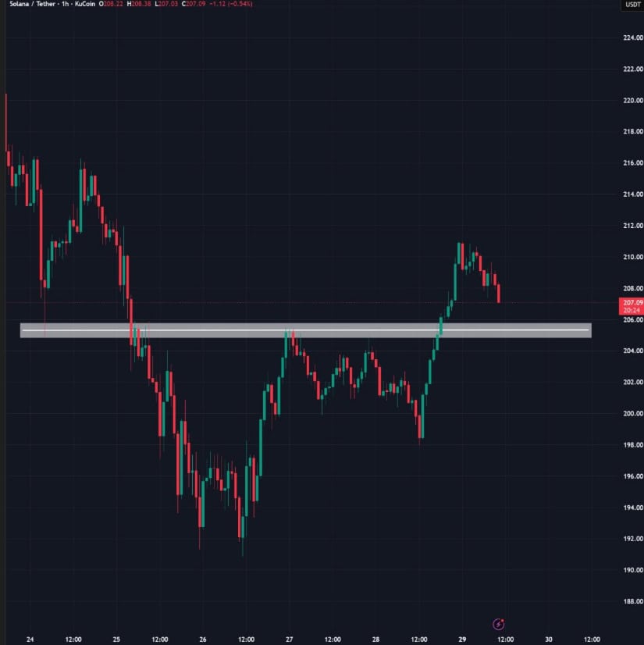This screenshot has width=644, height=645.
Task: Click the −1.12 (−0.54%) change value
Action: (x=235, y=5)
